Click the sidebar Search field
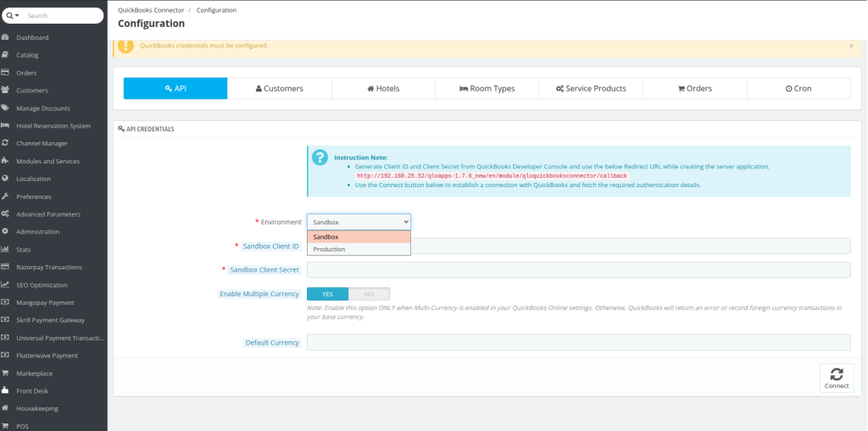The width and height of the screenshot is (868, 431). coord(62,15)
